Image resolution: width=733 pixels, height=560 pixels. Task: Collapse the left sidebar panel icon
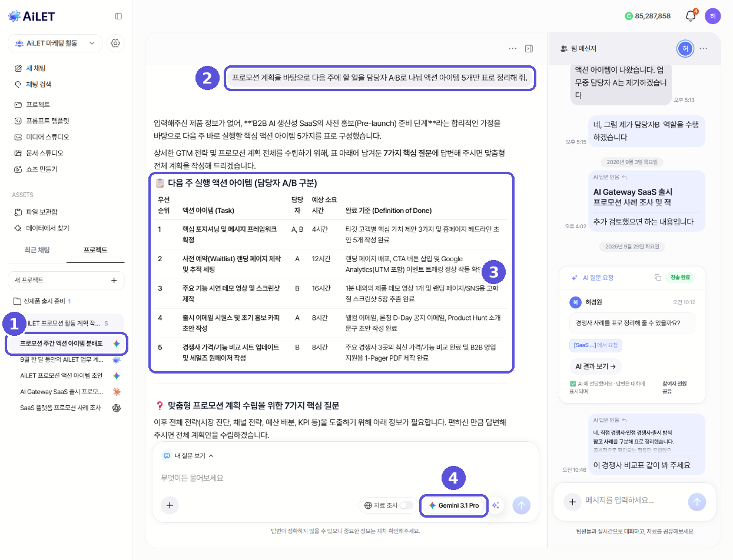(x=118, y=16)
